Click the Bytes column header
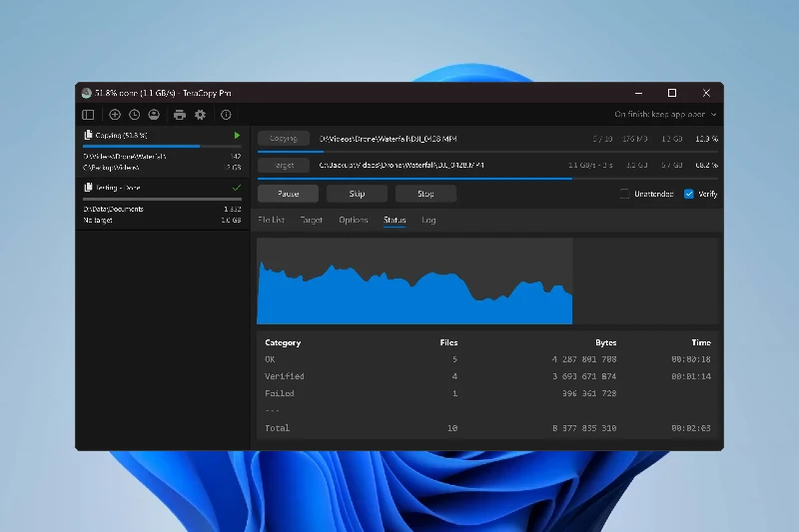Image resolution: width=799 pixels, height=532 pixels. click(x=606, y=343)
